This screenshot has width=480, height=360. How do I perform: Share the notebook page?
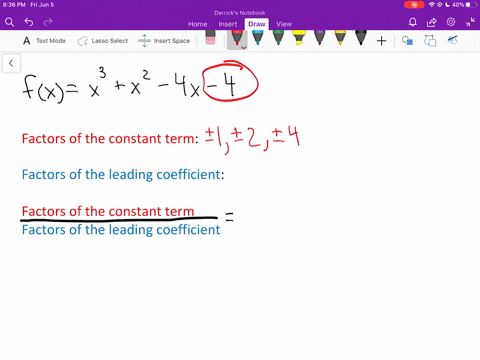tap(432, 22)
